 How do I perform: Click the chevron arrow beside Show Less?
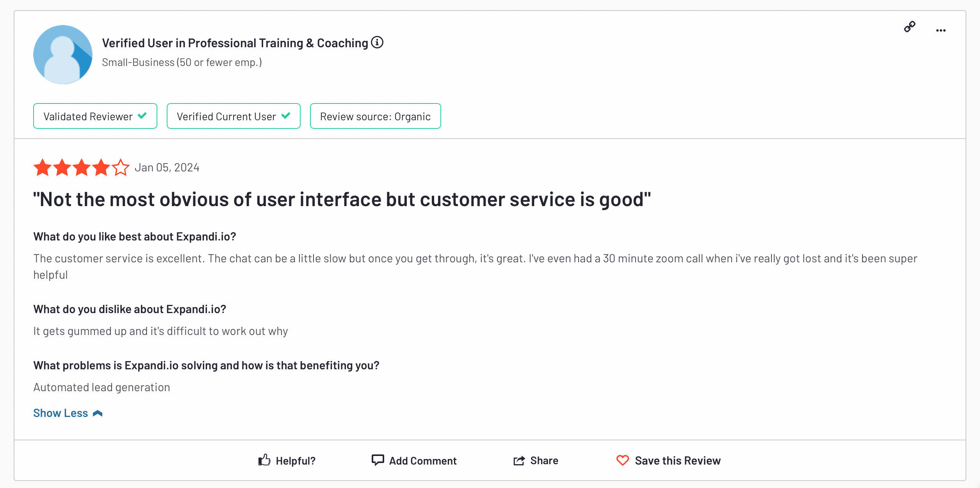[98, 413]
